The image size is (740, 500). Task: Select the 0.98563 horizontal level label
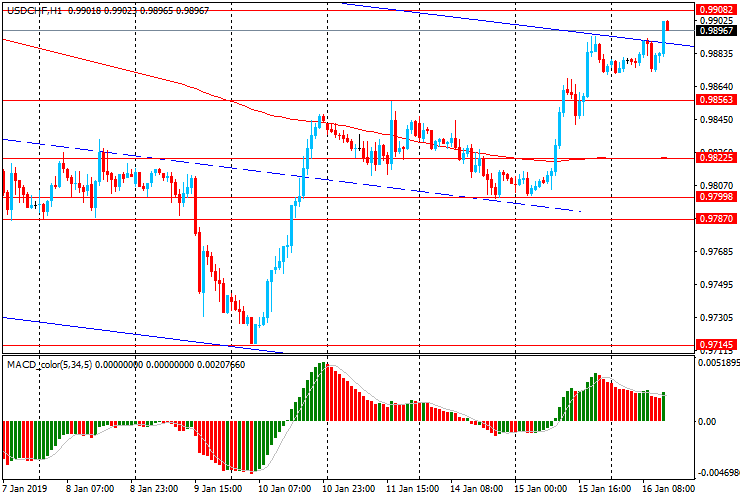[716, 100]
